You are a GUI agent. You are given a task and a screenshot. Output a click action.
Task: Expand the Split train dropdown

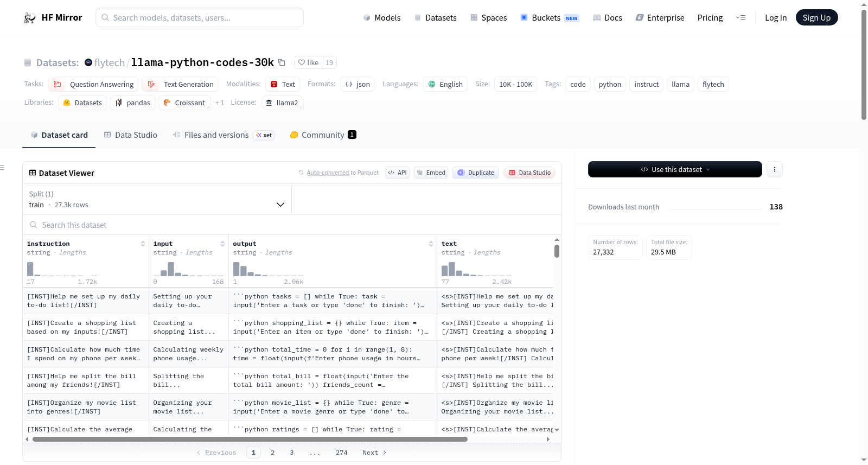coord(157,199)
